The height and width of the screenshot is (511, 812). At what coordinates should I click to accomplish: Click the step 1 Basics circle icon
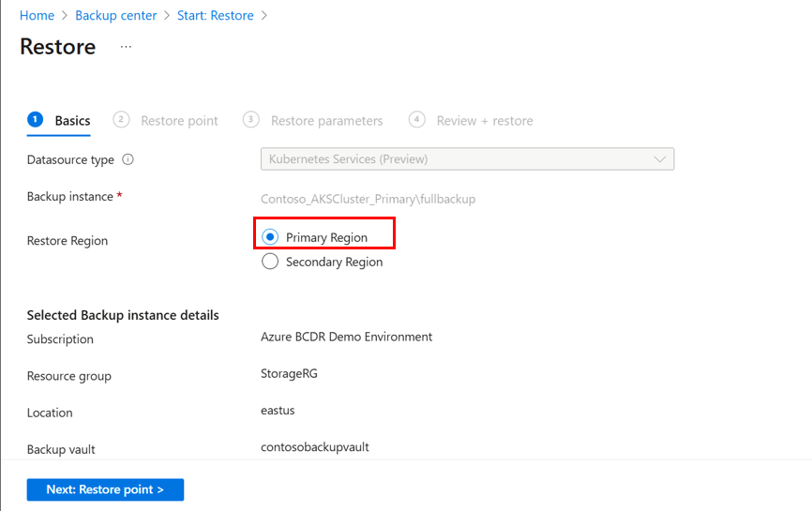point(36,119)
